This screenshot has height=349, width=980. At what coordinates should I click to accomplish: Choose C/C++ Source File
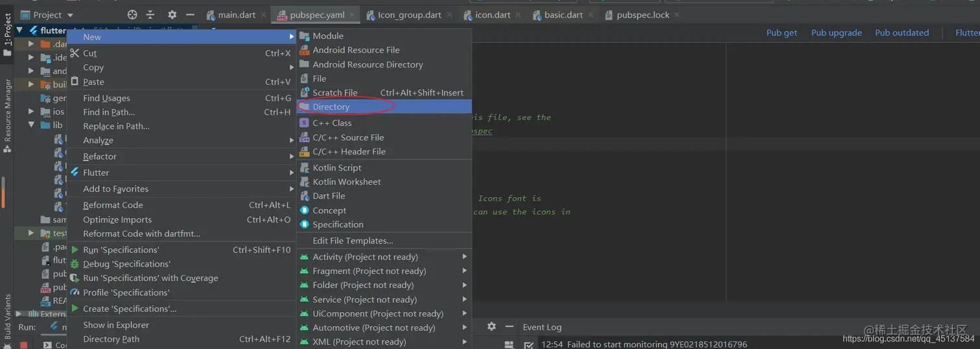click(384, 138)
